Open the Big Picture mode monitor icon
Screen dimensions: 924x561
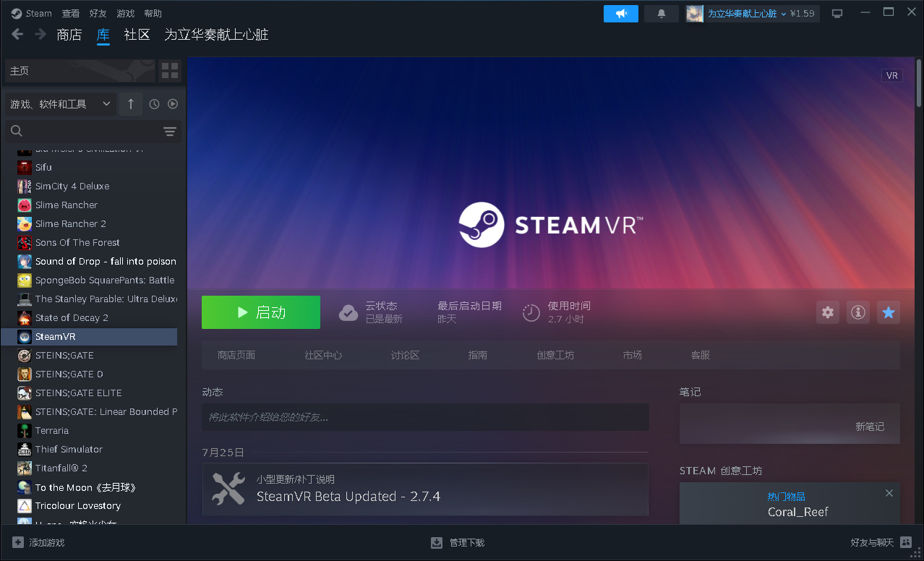pyautogui.click(x=837, y=14)
